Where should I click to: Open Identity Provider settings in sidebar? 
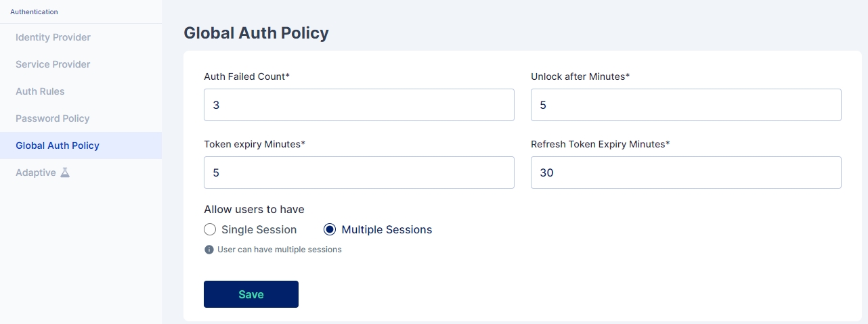click(x=53, y=37)
